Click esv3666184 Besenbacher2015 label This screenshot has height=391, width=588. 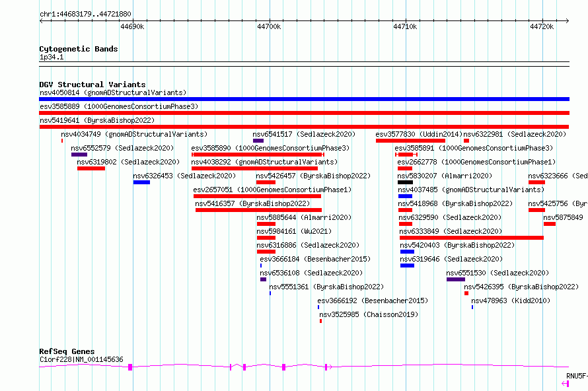point(315,259)
